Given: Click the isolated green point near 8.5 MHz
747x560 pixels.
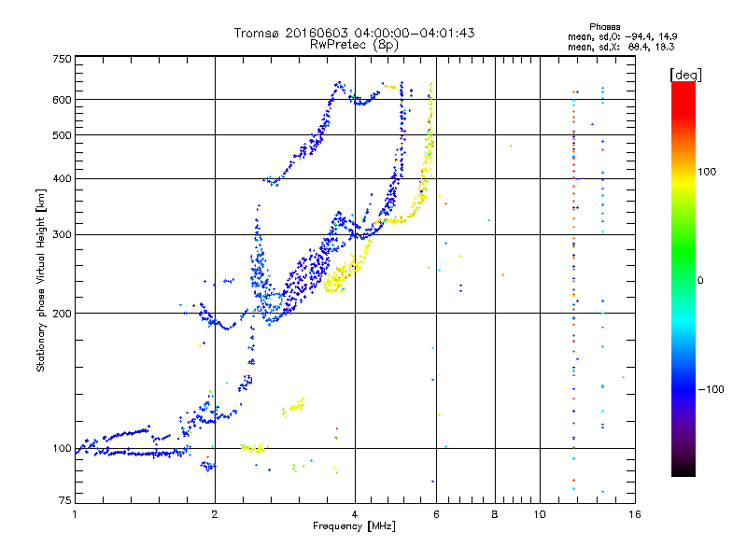Looking at the screenshot, I should click(x=511, y=147).
